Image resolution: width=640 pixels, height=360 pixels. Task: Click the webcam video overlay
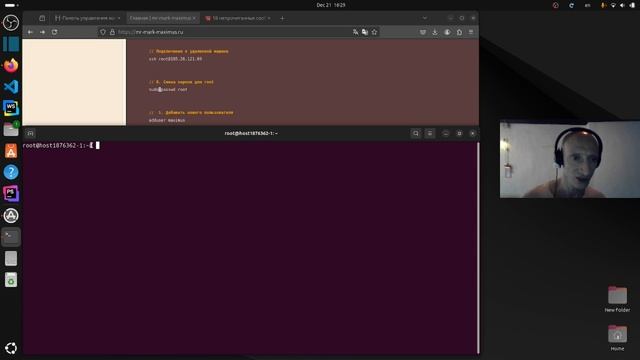[570, 160]
